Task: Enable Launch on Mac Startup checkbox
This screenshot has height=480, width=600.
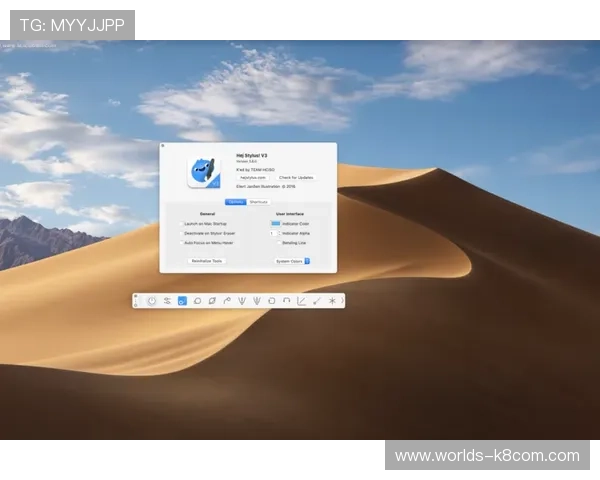Action: coord(181,223)
